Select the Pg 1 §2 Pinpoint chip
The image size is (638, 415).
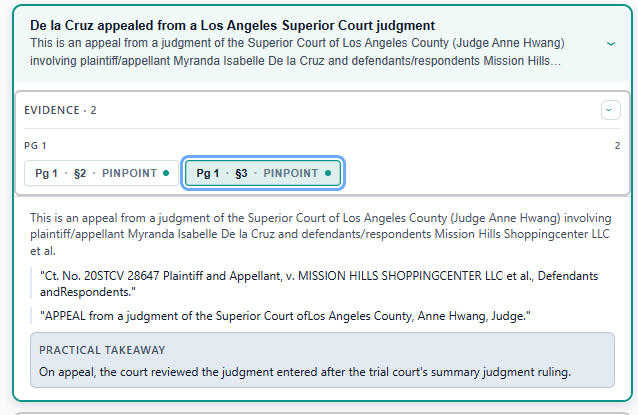tap(101, 173)
